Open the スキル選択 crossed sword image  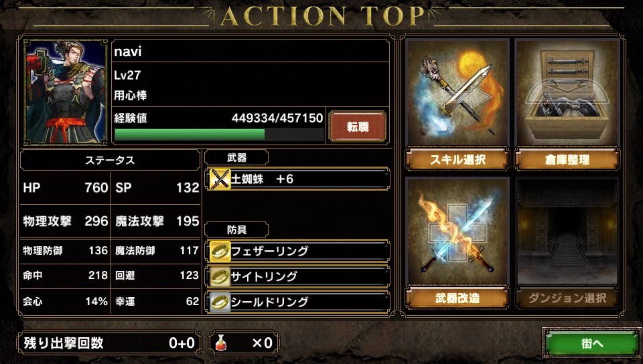457,92
